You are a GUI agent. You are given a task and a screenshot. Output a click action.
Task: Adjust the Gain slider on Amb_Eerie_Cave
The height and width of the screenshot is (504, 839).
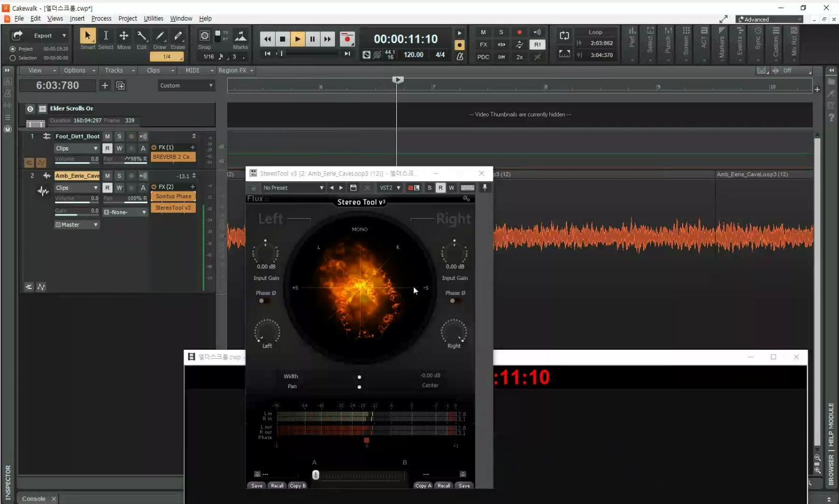pos(77,212)
